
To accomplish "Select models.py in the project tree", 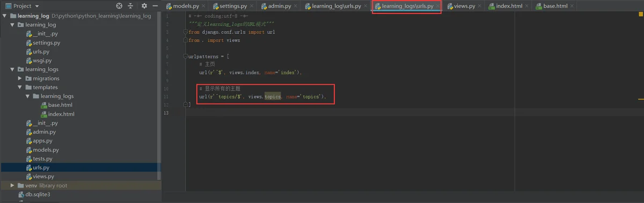I will 42,150.
